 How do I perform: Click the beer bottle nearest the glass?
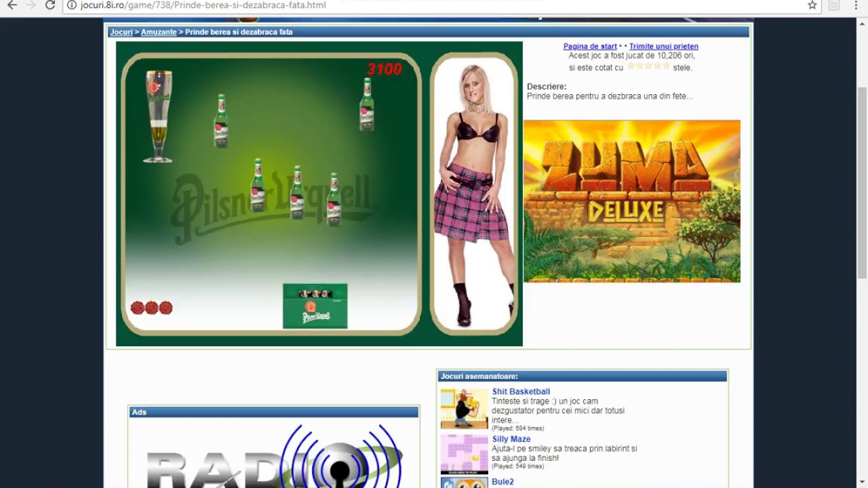(x=221, y=121)
